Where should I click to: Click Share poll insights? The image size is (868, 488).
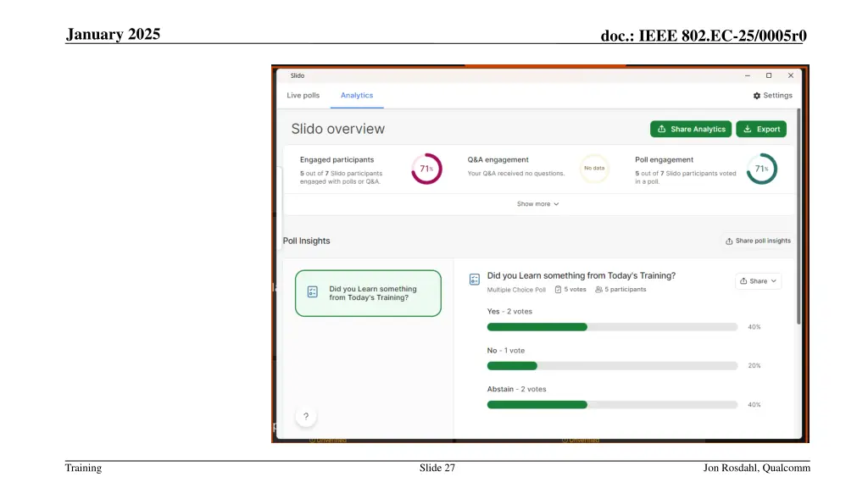point(758,241)
